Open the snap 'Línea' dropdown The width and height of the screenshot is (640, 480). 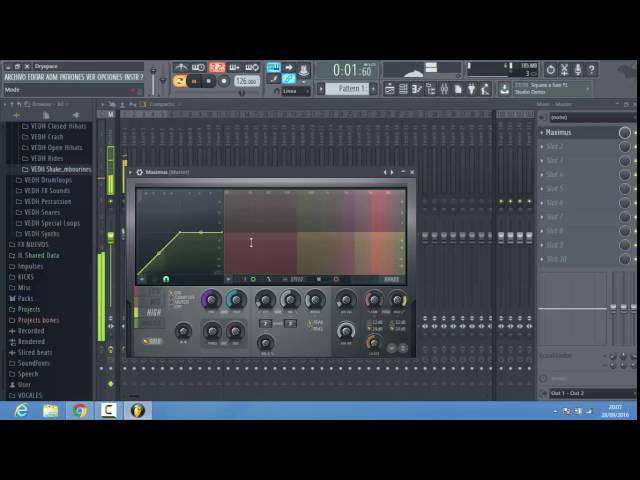pyautogui.click(x=296, y=91)
